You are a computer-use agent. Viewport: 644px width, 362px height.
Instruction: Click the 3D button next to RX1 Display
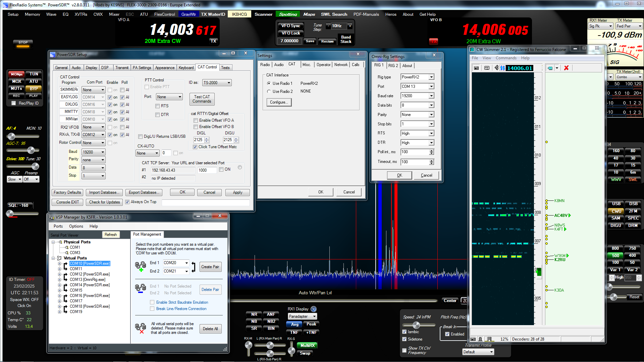click(313, 309)
